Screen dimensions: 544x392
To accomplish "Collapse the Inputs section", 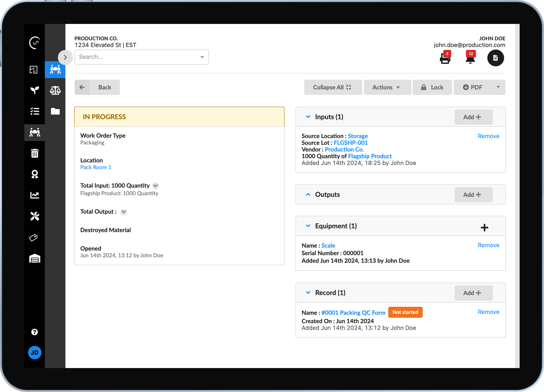I will click(x=308, y=117).
